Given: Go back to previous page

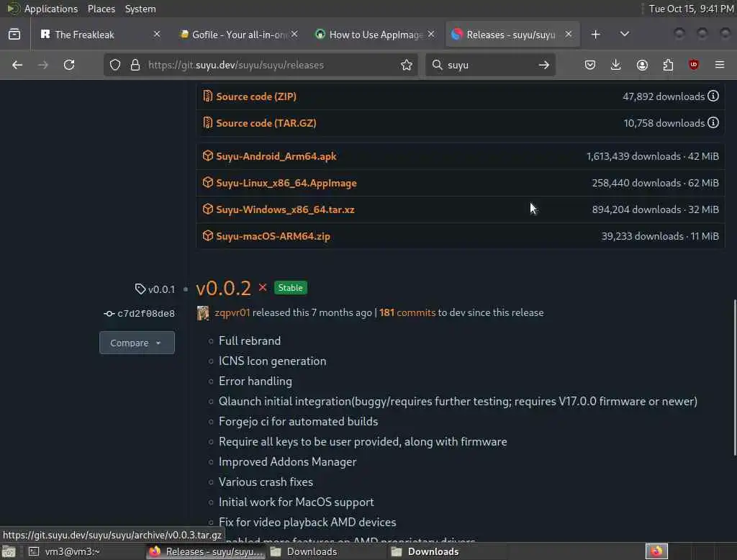Looking at the screenshot, I should (17, 65).
